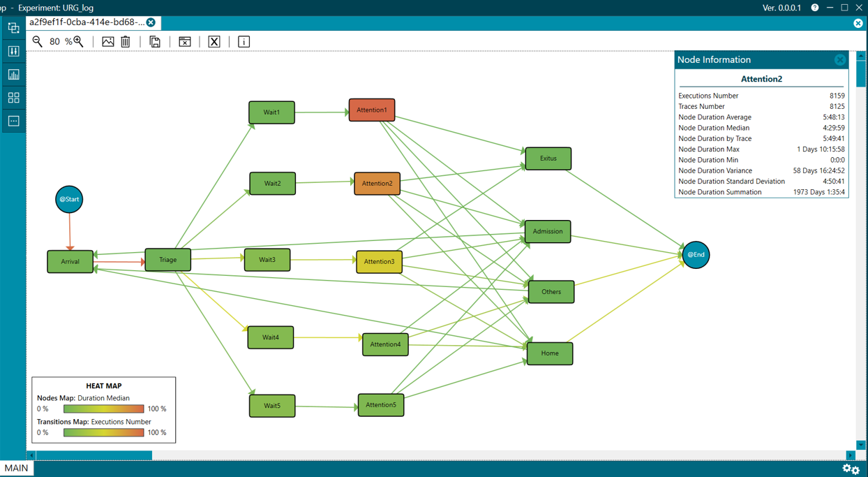Open the sliders filter sidebar icon
This screenshot has height=477, width=868.
point(13,51)
